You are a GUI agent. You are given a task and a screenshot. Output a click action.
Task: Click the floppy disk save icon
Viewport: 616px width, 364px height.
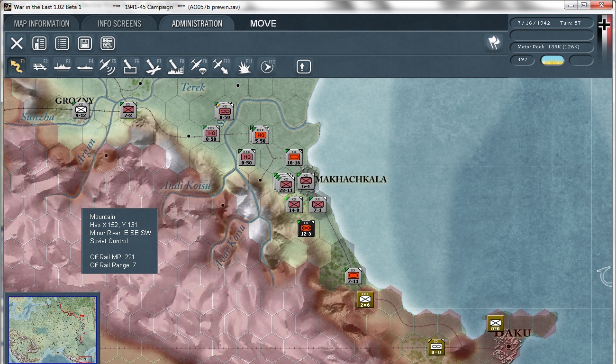point(85,44)
